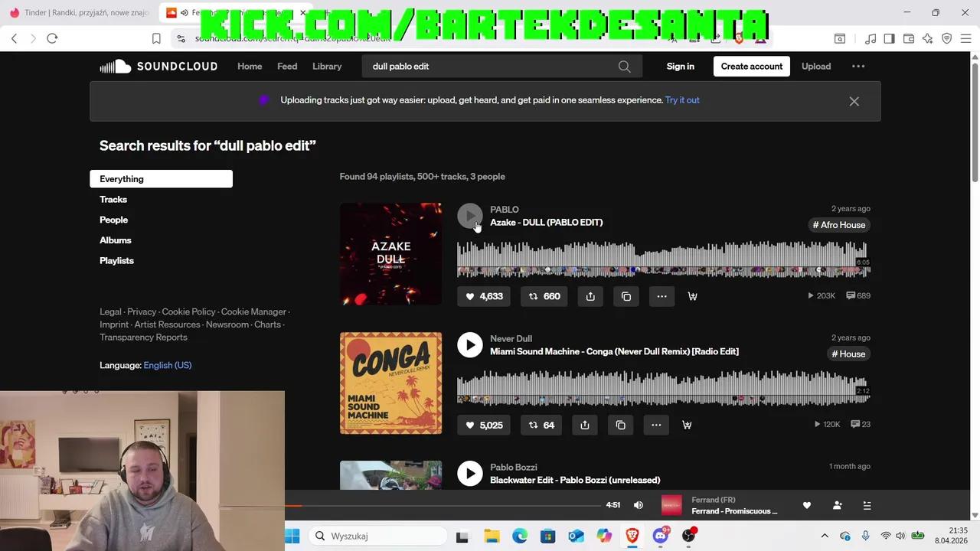
Task: Open the Library page
Action: [327, 67]
